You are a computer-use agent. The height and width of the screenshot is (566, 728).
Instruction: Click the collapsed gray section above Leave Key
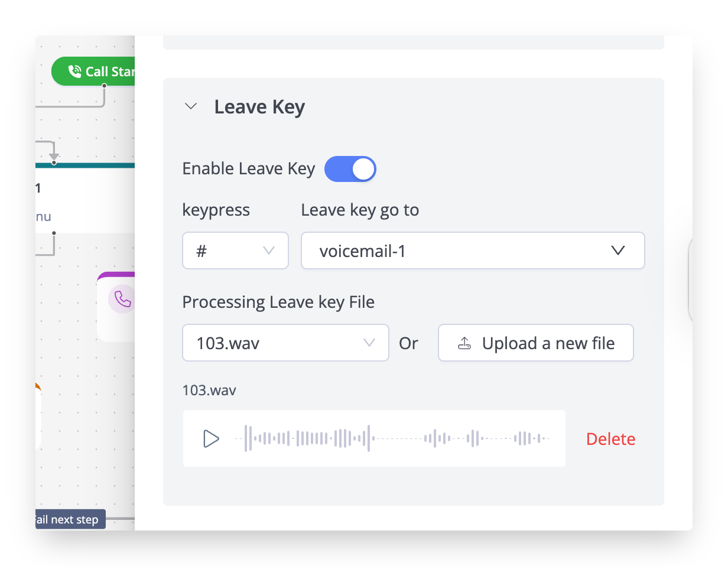pos(414,42)
